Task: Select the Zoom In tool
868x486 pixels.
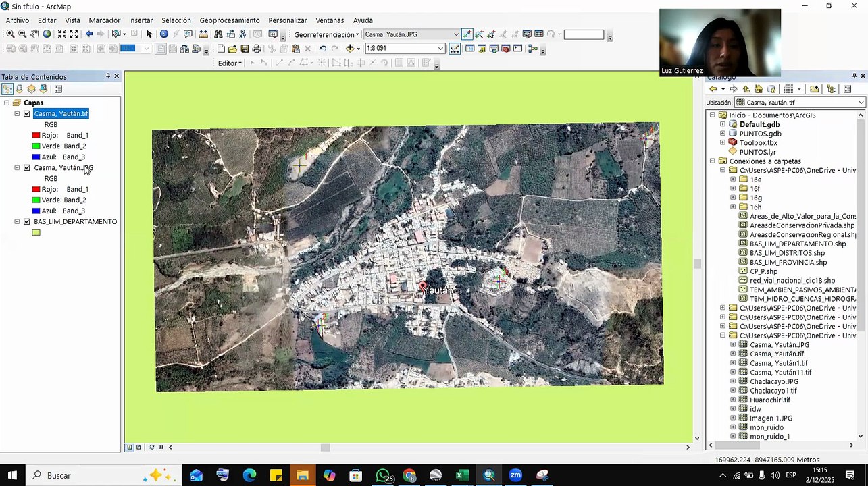Action: coord(10,34)
